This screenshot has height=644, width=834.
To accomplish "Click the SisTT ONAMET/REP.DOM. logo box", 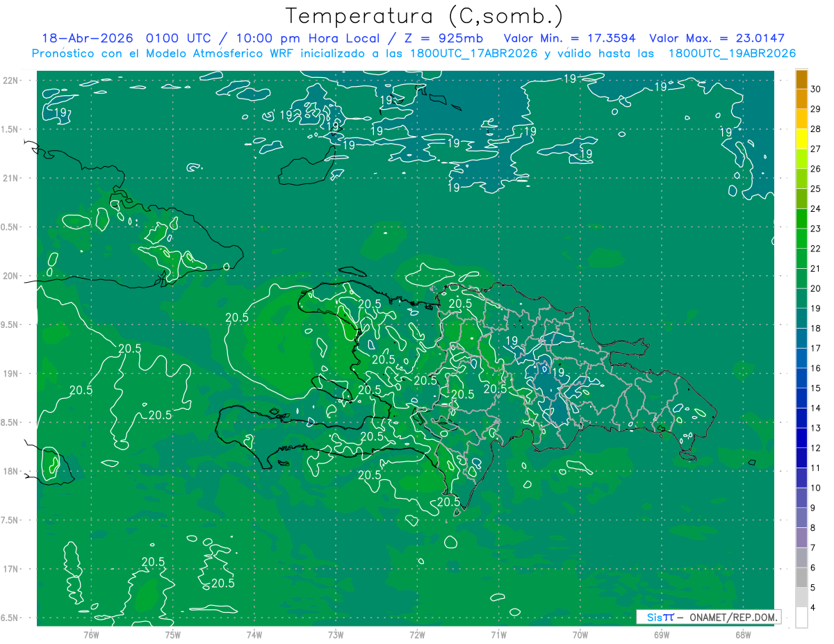I will [708, 617].
